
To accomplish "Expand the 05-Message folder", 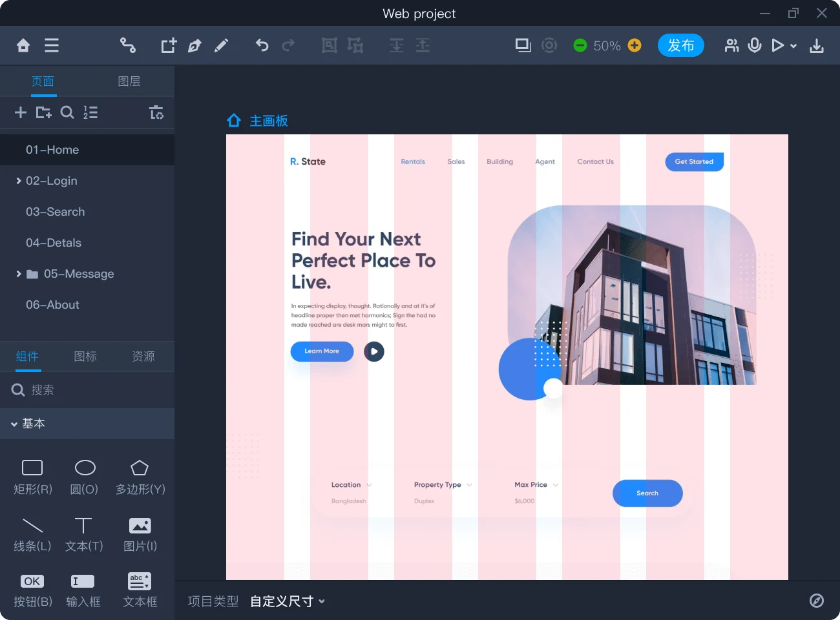I will coord(19,274).
